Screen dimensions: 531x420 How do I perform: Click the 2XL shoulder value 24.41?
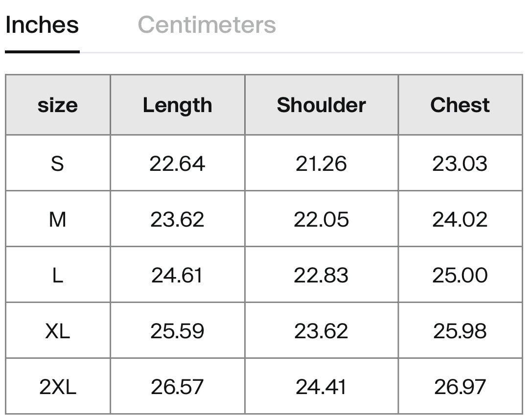[x=321, y=387]
